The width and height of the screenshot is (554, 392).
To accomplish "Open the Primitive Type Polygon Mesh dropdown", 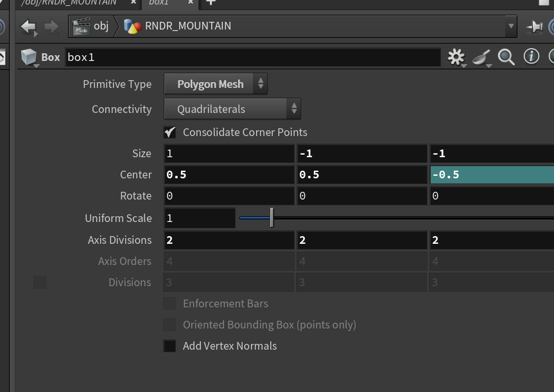I will (x=216, y=84).
